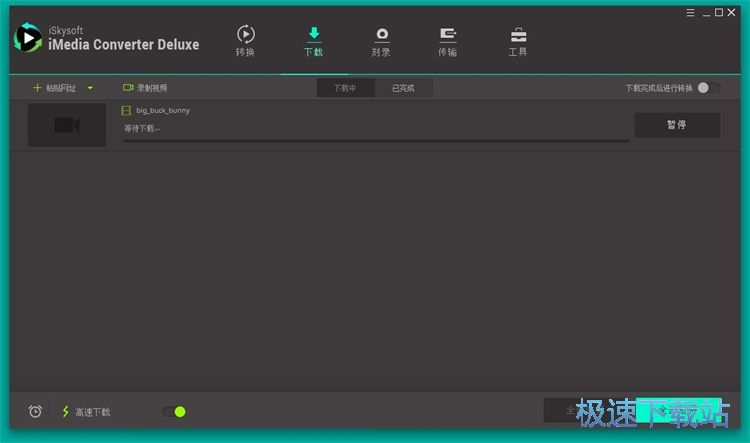Toggle the high speed download switch
750x443 pixels.
174,411
